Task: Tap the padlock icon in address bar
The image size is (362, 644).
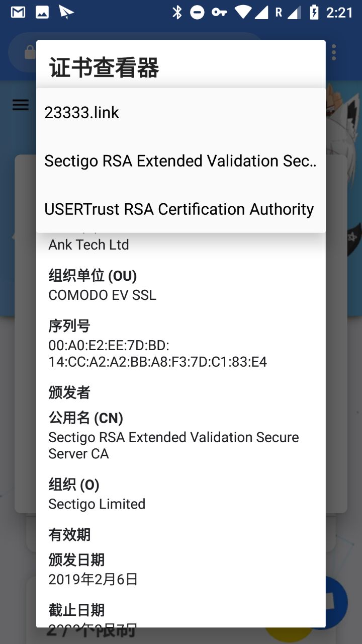Action: [30, 52]
